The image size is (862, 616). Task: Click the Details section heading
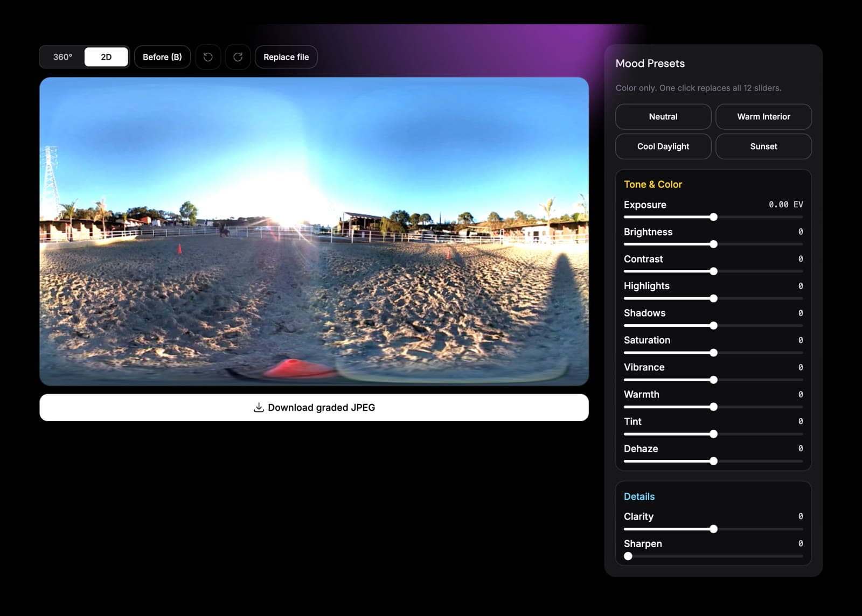coord(639,496)
